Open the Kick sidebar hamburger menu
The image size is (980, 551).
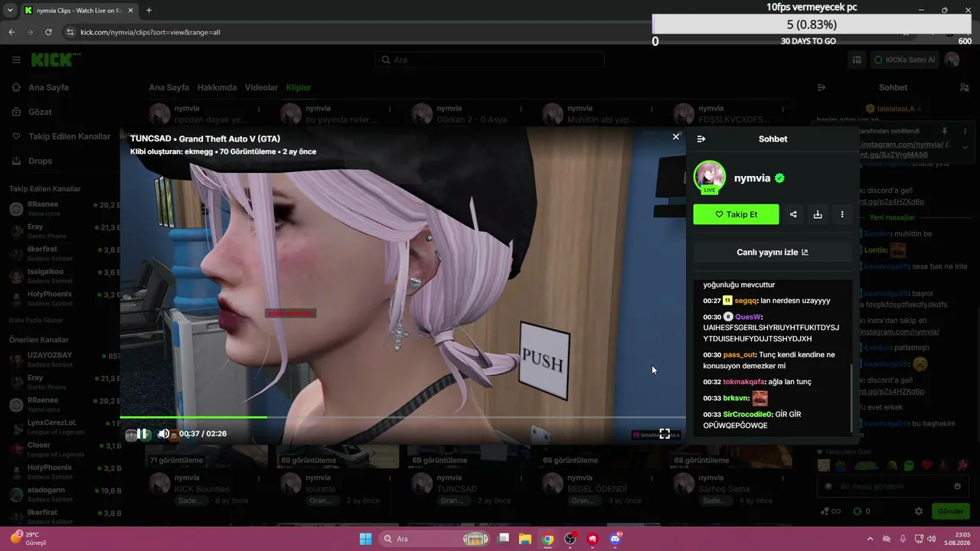[16, 60]
